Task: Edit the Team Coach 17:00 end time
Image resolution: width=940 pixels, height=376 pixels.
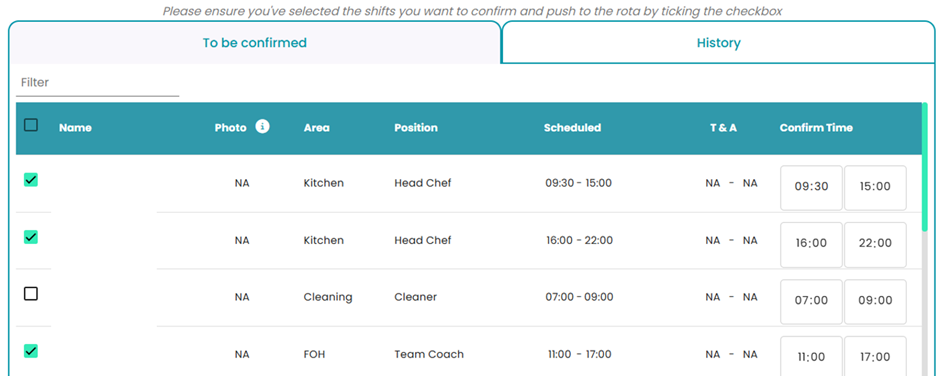Action: click(x=875, y=356)
